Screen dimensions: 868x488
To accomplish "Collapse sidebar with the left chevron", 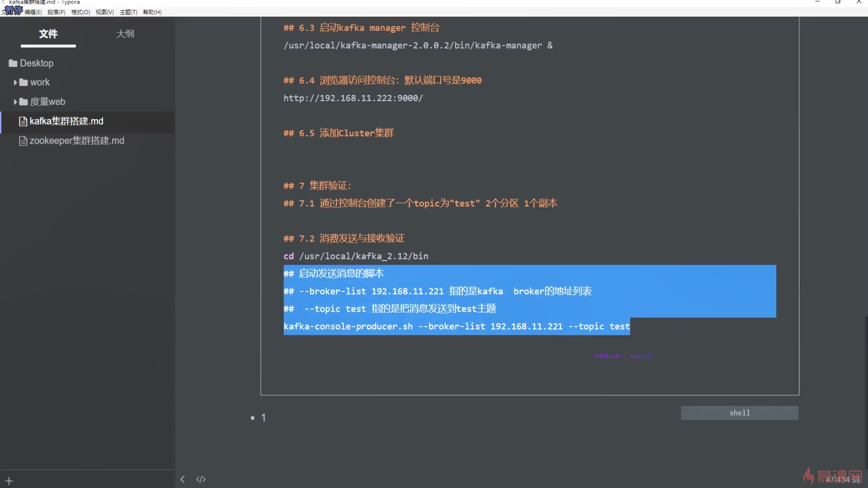I will pos(182,479).
